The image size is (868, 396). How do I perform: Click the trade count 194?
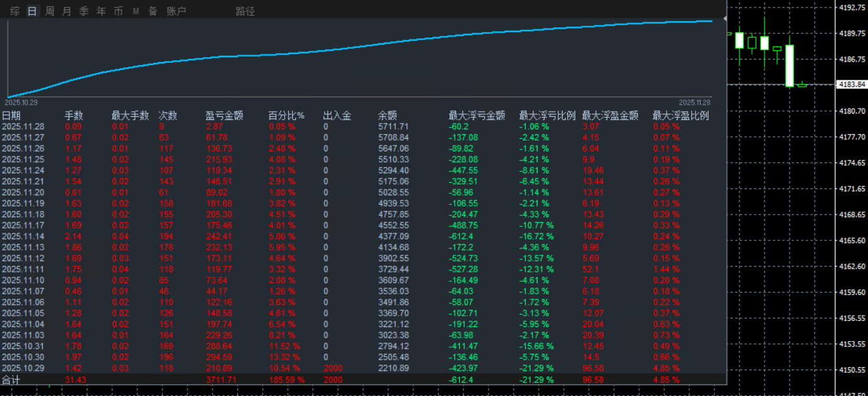166,236
